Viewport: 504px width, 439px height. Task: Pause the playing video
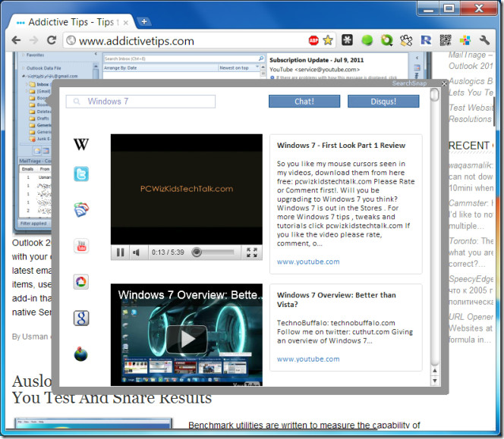[120, 252]
